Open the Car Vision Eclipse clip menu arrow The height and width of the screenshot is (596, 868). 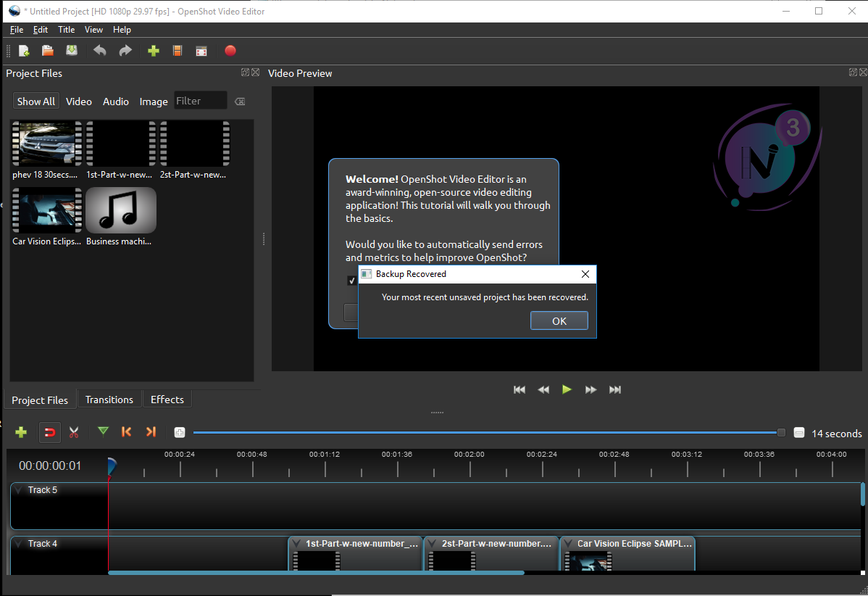(569, 544)
